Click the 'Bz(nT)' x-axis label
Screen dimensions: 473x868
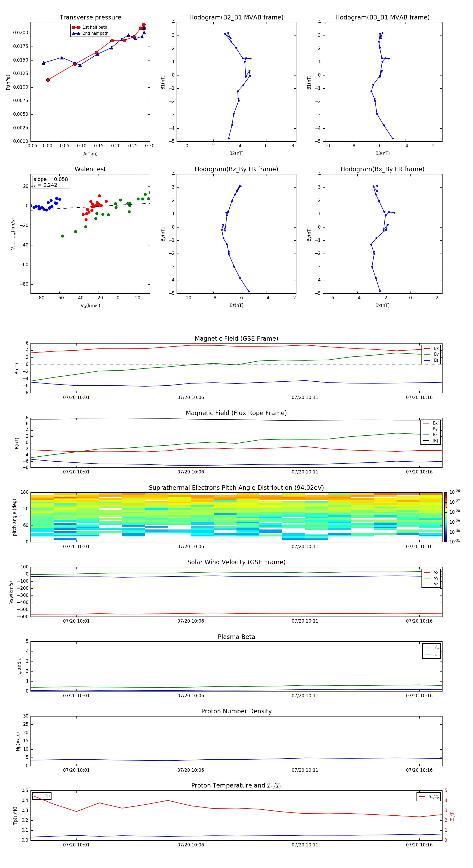click(x=236, y=305)
